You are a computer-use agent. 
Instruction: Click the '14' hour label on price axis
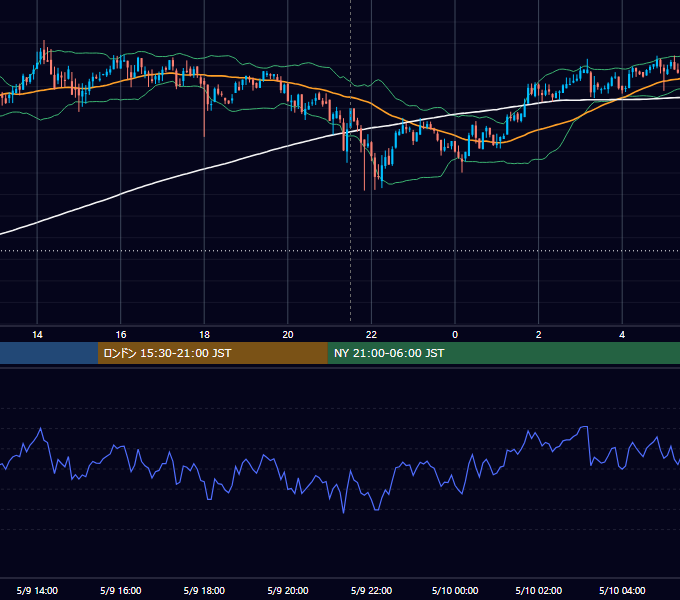(x=37, y=335)
